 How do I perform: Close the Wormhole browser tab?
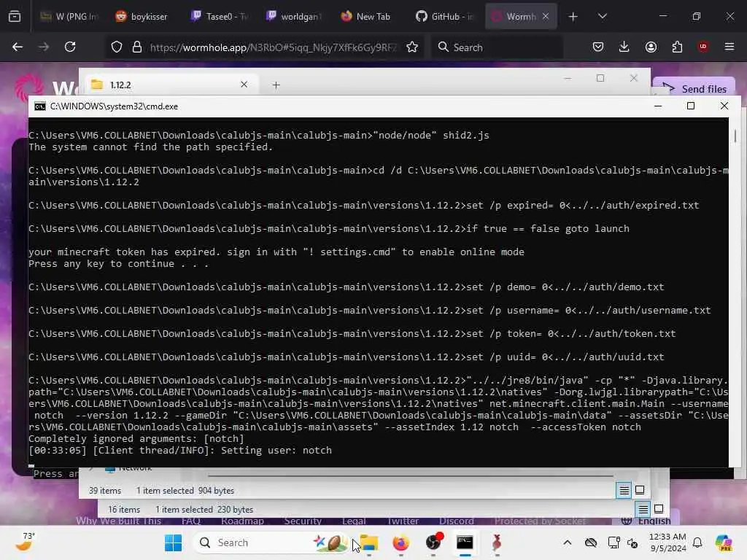click(x=546, y=17)
